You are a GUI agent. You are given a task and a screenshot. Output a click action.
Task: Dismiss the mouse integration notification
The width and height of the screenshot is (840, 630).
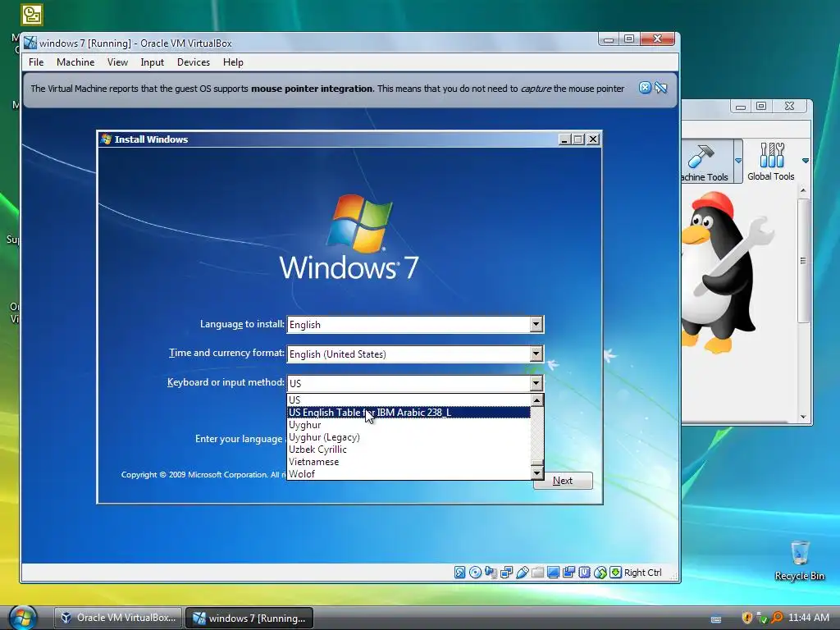pos(645,88)
